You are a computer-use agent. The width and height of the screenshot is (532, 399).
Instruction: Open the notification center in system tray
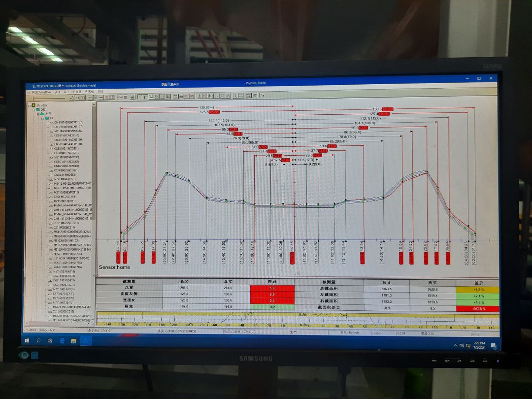[493, 346]
